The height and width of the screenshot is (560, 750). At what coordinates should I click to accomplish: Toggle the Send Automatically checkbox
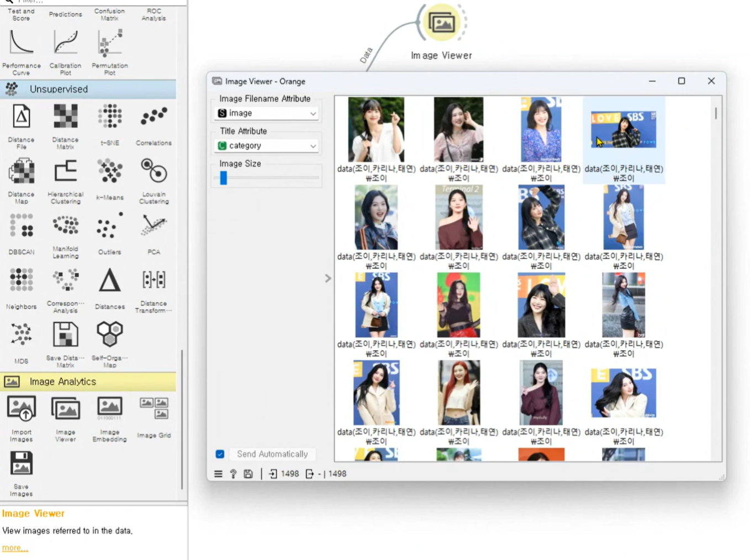[220, 454]
